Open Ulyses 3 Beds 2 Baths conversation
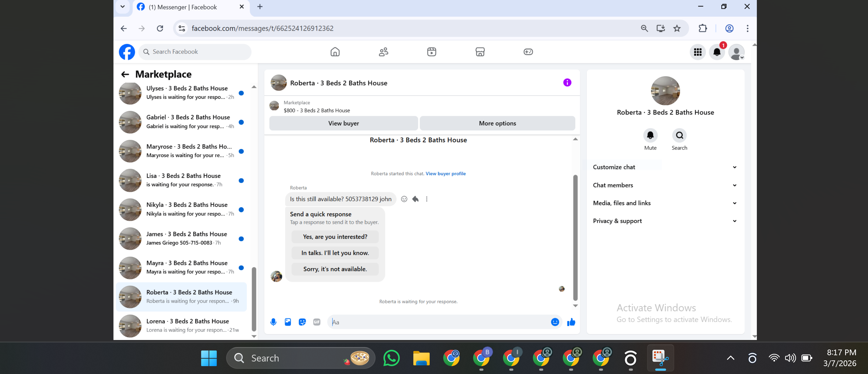 181,93
